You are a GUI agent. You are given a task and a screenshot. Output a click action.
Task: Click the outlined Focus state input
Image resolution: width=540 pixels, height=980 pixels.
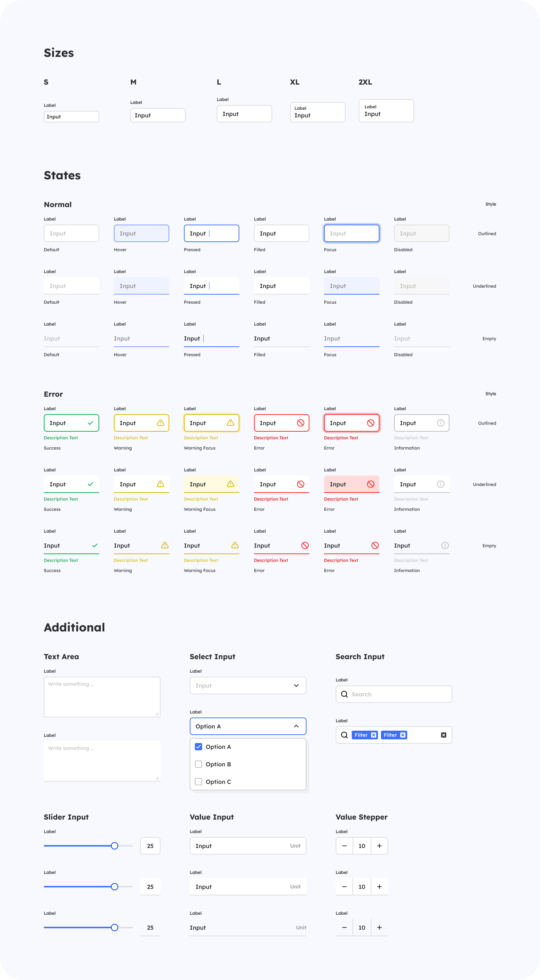point(352,233)
